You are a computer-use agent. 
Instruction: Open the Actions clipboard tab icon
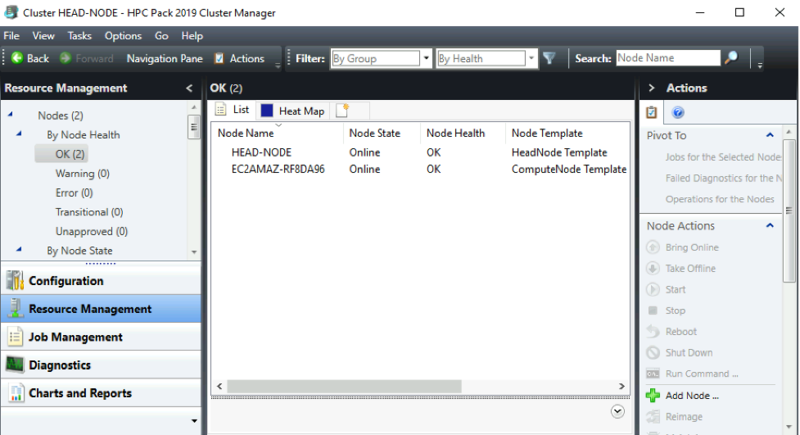(652, 112)
